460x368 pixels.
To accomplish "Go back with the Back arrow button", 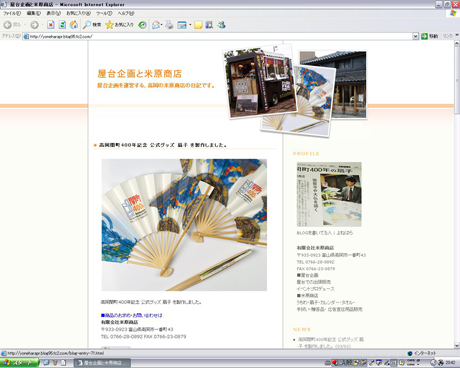I will (8, 25).
